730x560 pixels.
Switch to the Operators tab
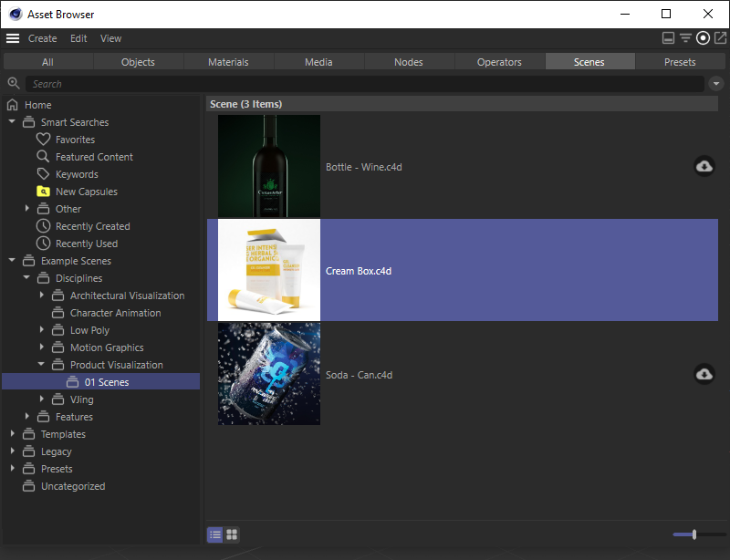pos(499,61)
